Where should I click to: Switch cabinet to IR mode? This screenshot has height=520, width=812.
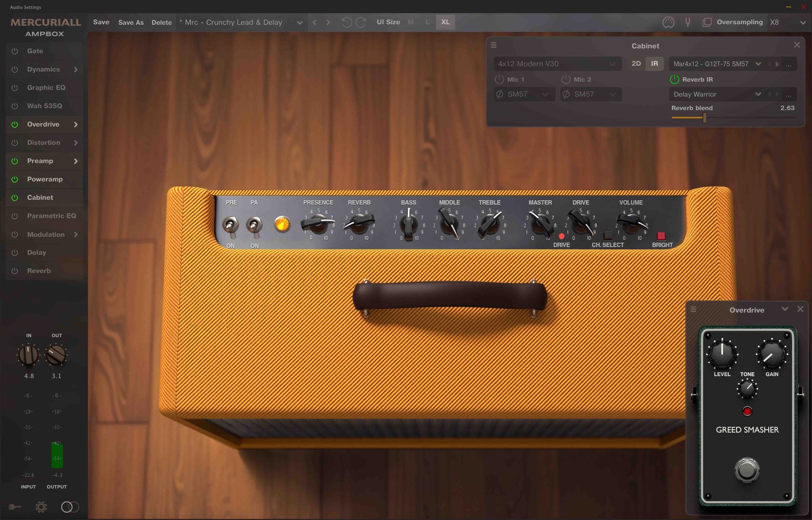click(654, 64)
